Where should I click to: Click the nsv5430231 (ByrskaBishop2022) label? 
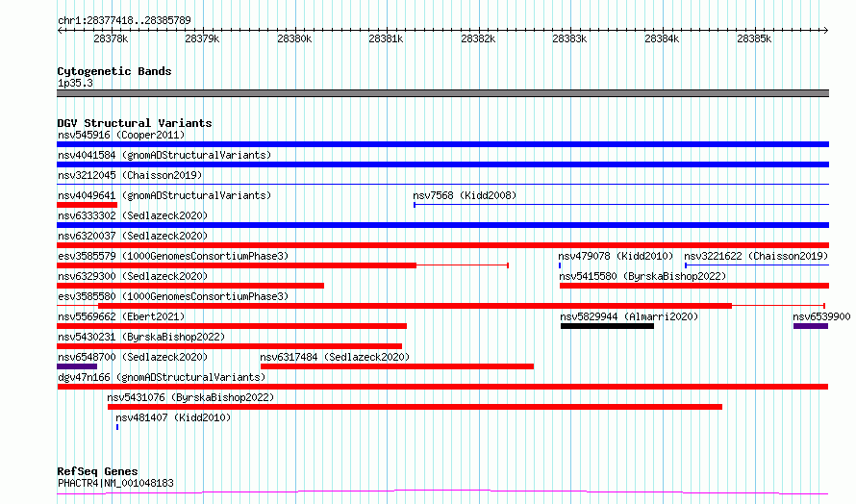141,337
